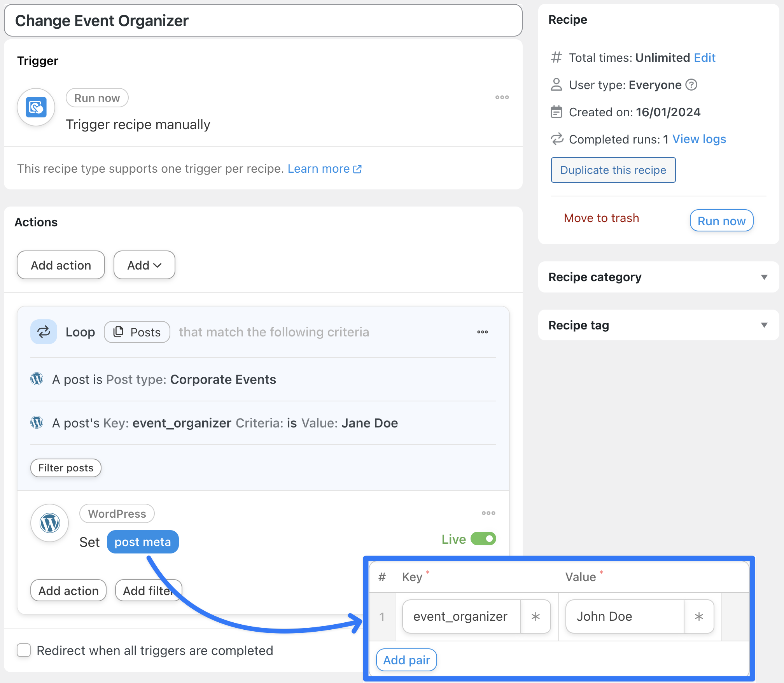The width and height of the screenshot is (784, 683).
Task: Expand the Recipe tag panel
Action: (764, 325)
